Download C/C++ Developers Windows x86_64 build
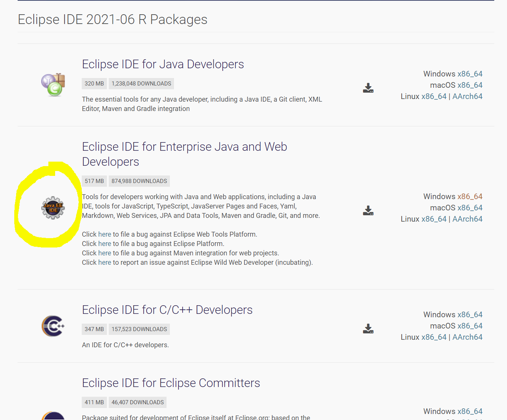Image resolution: width=507 pixels, height=420 pixels. (470, 315)
